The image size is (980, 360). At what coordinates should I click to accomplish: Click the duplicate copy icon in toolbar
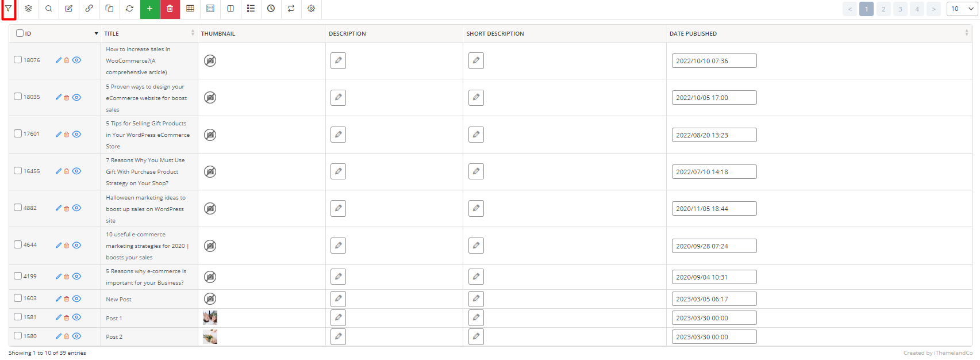pos(109,9)
